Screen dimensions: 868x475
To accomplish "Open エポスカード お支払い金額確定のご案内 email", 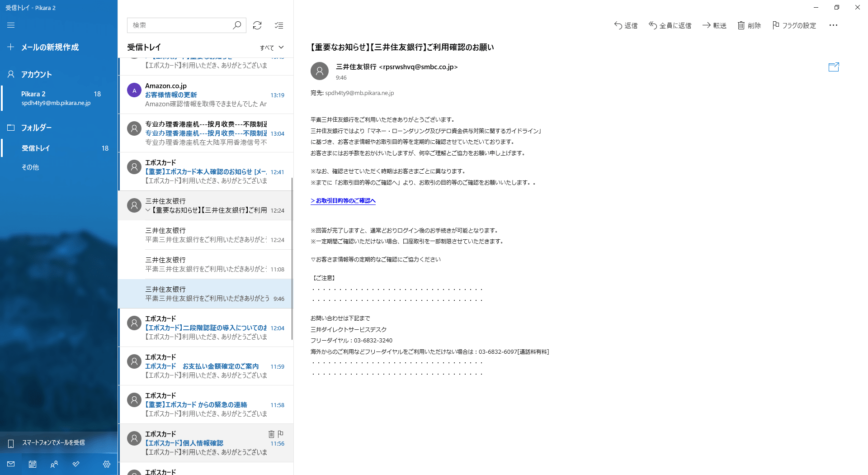I will point(206,366).
